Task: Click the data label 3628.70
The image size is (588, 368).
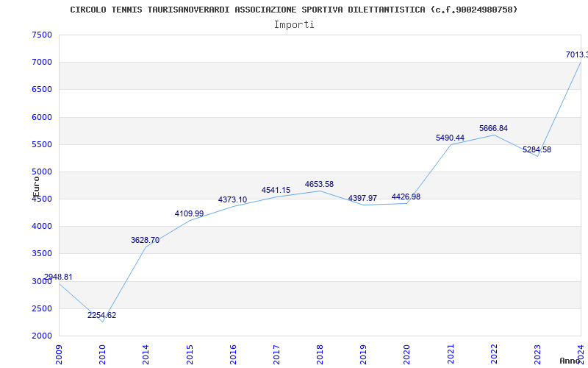Action: coord(145,241)
